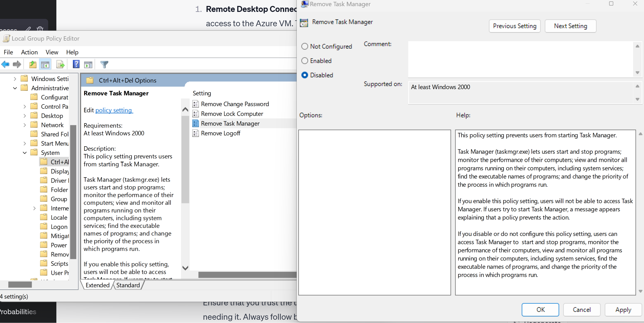Collapse the System tree node
This screenshot has height=323, width=644.
tap(25, 153)
